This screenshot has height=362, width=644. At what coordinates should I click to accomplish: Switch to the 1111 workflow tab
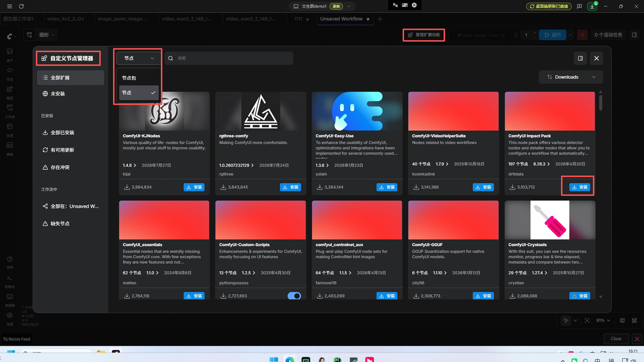coord(302,19)
